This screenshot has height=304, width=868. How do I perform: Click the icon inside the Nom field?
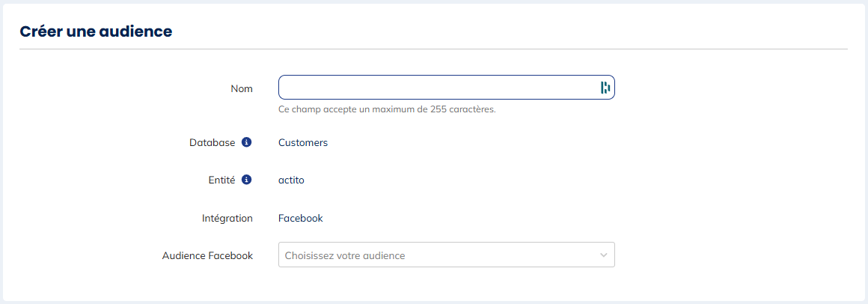click(x=605, y=88)
